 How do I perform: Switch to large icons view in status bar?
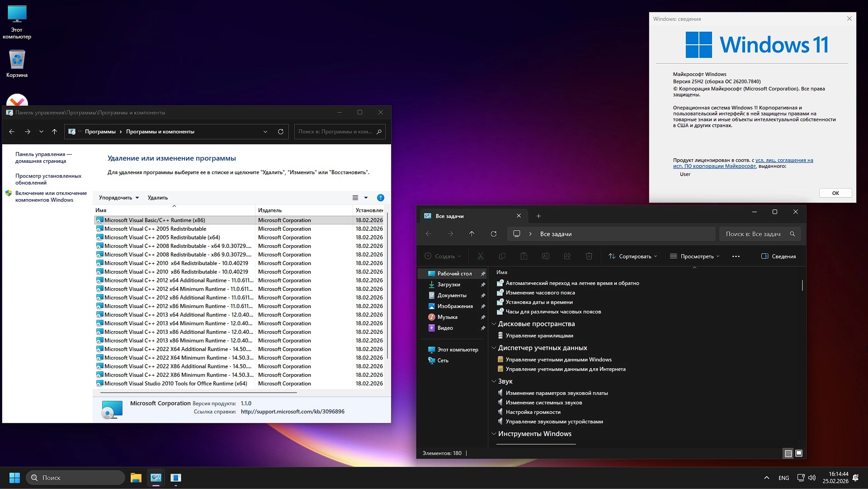[x=799, y=453]
